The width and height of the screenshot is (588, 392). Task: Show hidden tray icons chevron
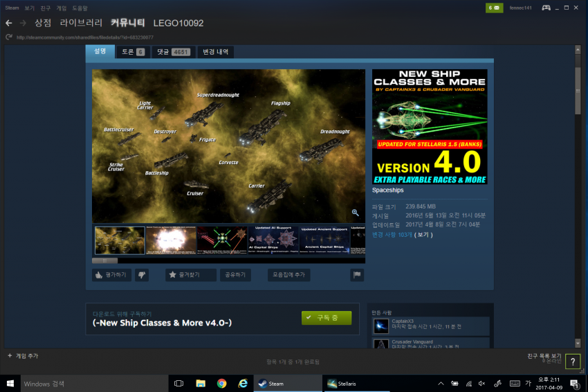[x=441, y=384]
